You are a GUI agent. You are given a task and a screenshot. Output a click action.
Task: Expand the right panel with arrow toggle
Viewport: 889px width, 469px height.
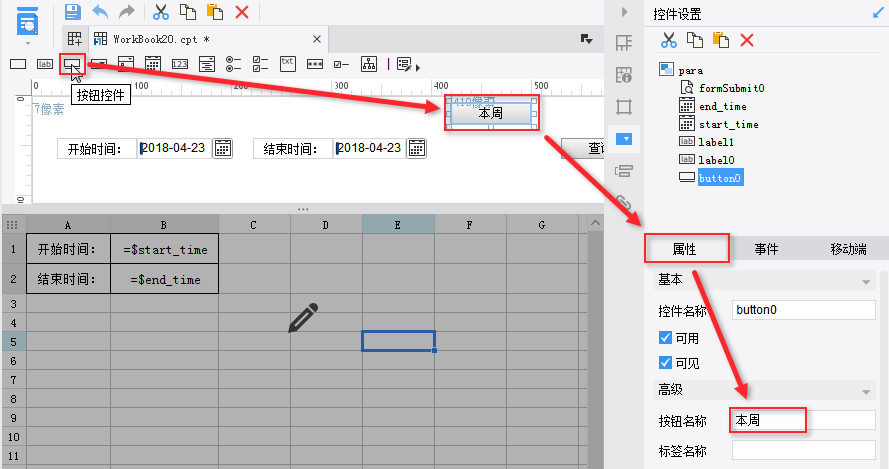tap(624, 11)
